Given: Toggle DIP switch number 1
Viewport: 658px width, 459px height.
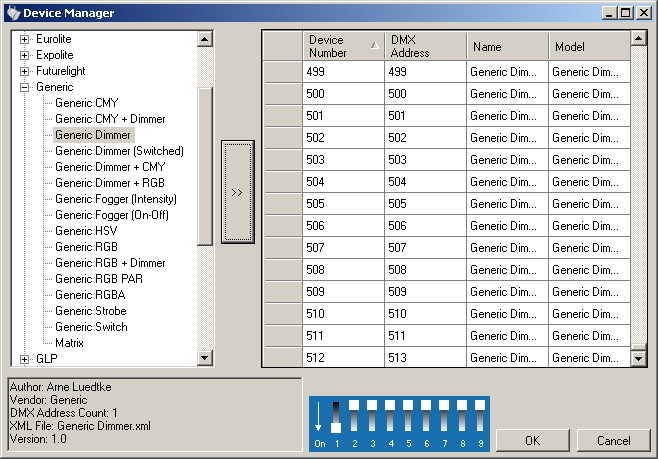Looking at the screenshot, I should (x=336, y=416).
